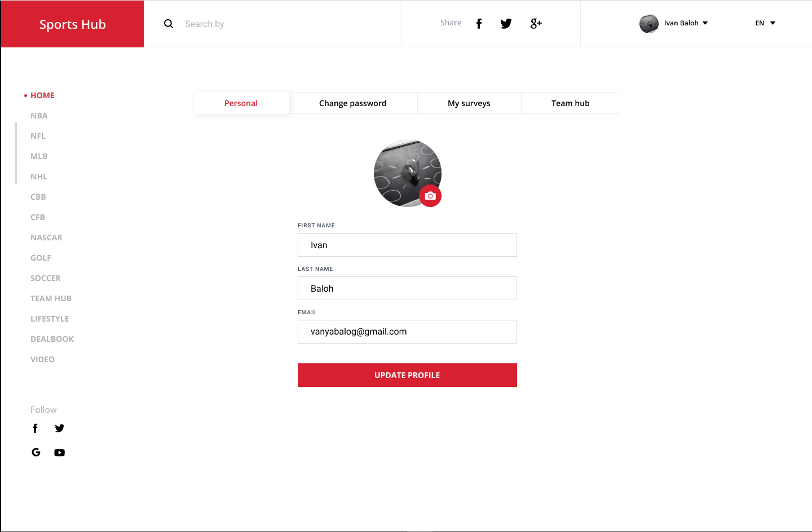Select the Team hub tab

(x=571, y=103)
